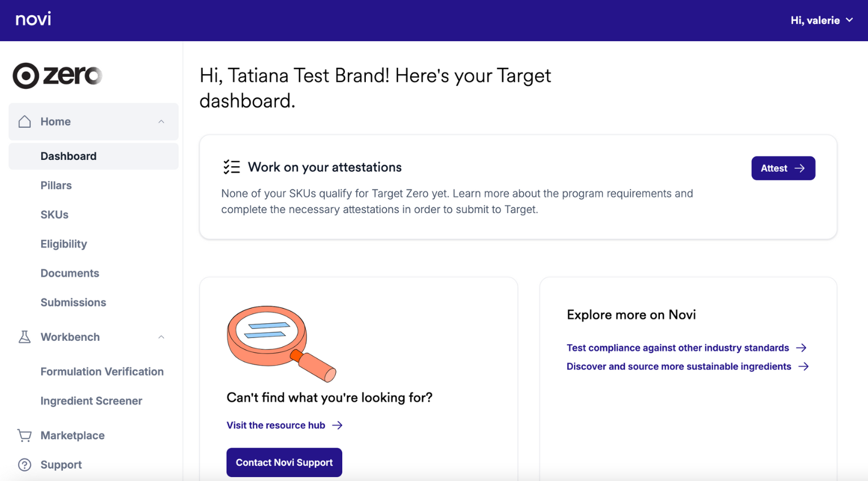This screenshot has width=868, height=481.
Task: Click the magnifying glass illustration
Action: tap(281, 343)
